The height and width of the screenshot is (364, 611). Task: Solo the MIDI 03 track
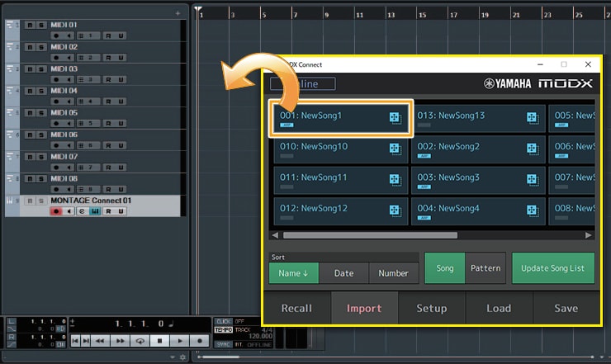(41, 69)
